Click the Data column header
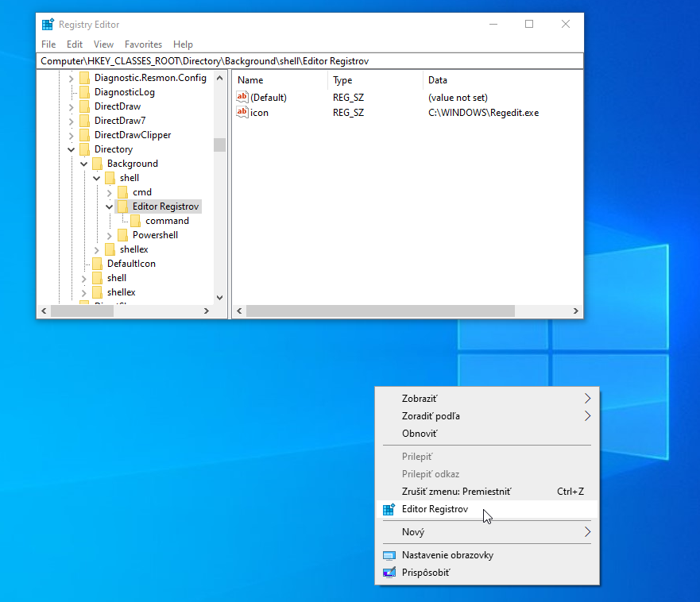Viewport: 700px width, 602px height. tap(438, 80)
